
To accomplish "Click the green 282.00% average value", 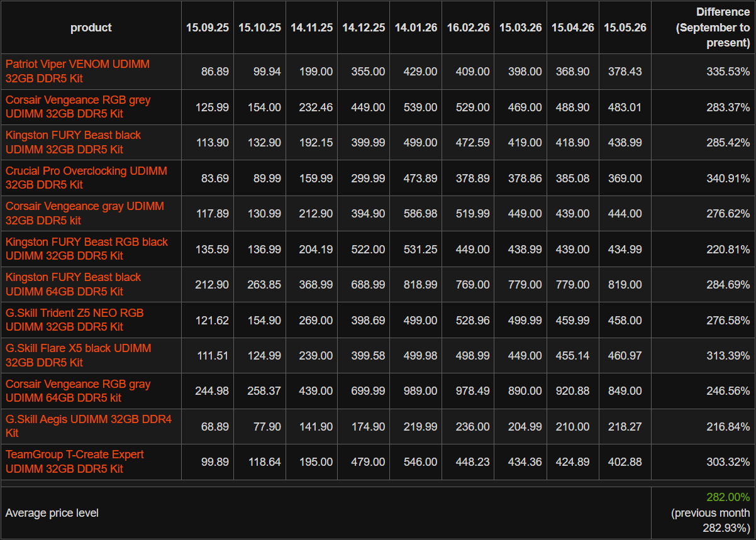I will 728,498.
